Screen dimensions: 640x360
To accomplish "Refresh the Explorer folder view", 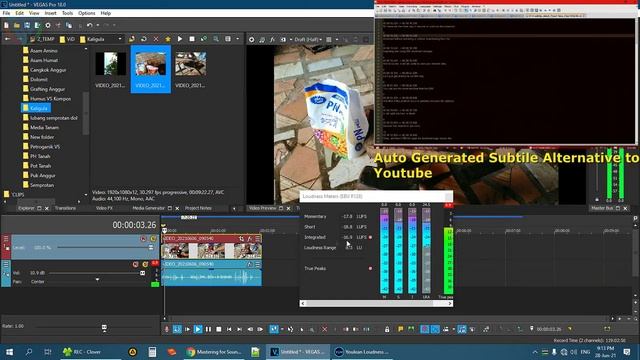I will (144, 39).
